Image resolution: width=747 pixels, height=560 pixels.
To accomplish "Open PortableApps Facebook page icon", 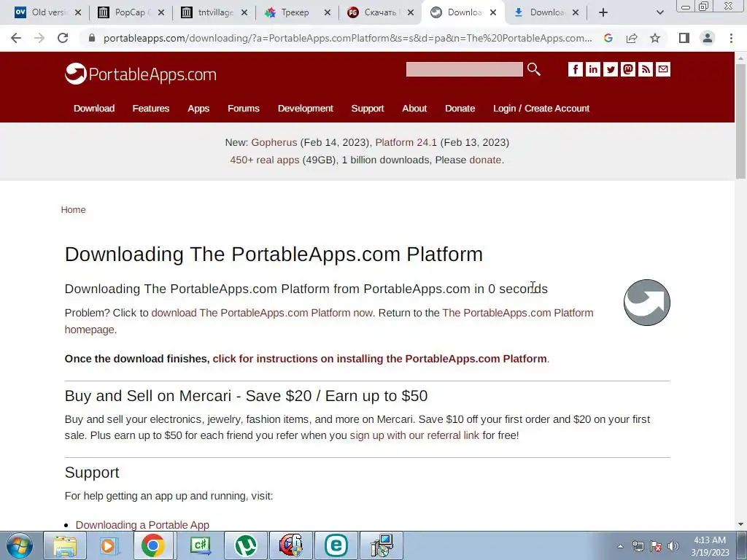I will [x=575, y=69].
